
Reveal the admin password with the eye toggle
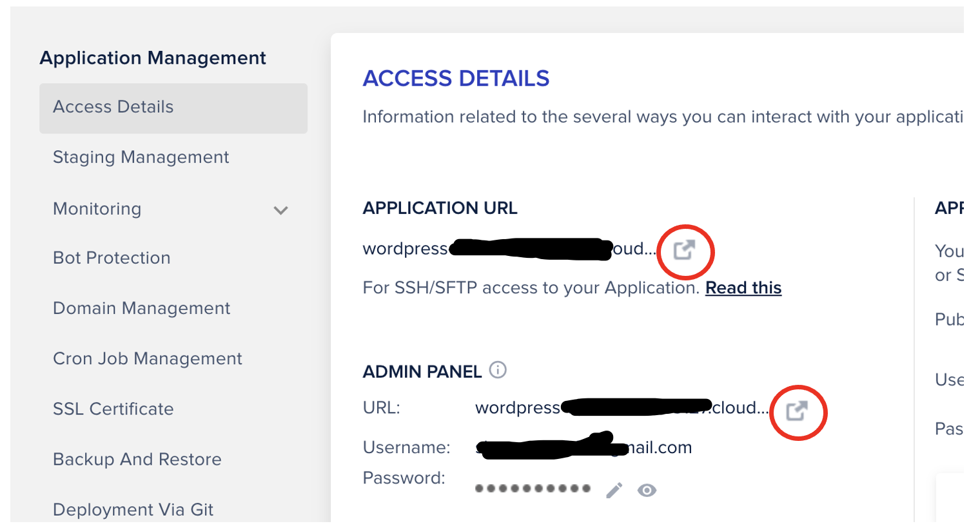click(x=647, y=490)
